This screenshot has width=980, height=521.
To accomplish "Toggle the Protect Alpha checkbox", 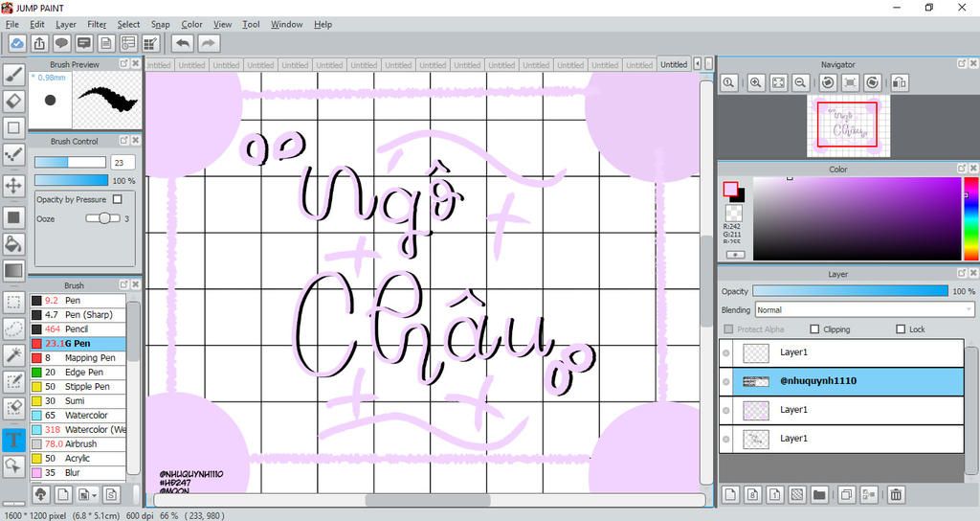I will 728,329.
